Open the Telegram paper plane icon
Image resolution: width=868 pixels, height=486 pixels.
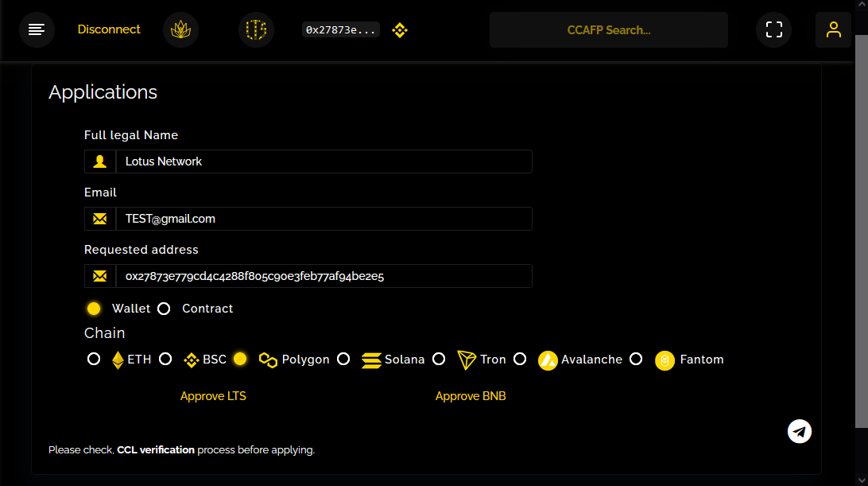tap(800, 431)
